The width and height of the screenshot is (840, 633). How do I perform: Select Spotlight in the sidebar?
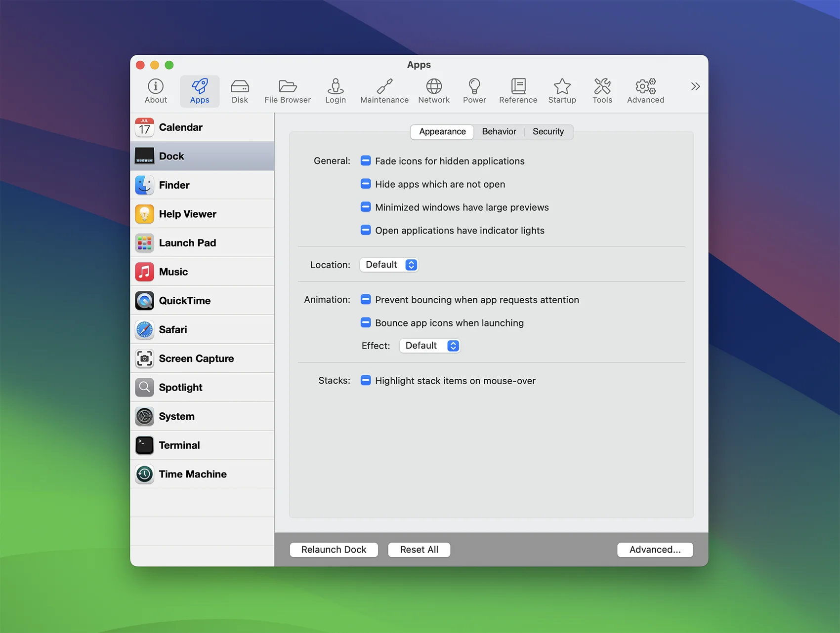202,387
